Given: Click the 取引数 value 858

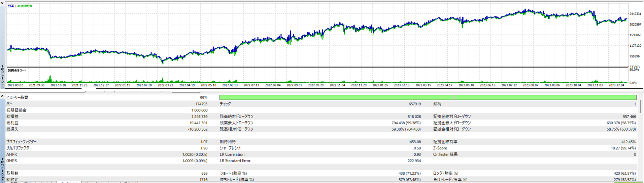Looking at the screenshot, I should (204, 174).
